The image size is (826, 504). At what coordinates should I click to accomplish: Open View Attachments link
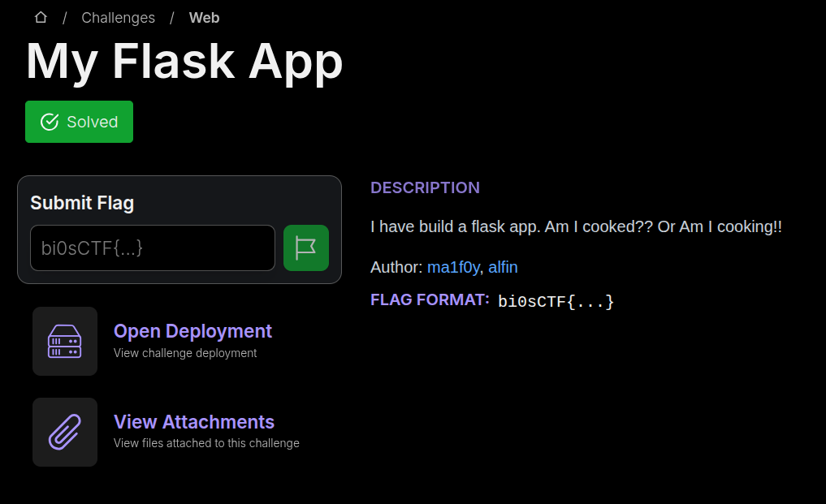click(x=194, y=422)
